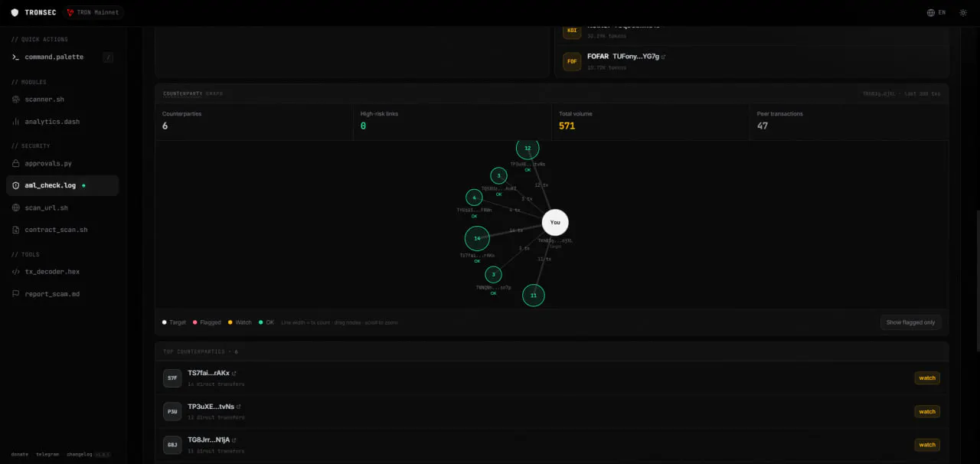Image resolution: width=980 pixels, height=464 pixels.
Task: Open contract_scan.sh in the sidebar
Action: pyautogui.click(x=62, y=230)
